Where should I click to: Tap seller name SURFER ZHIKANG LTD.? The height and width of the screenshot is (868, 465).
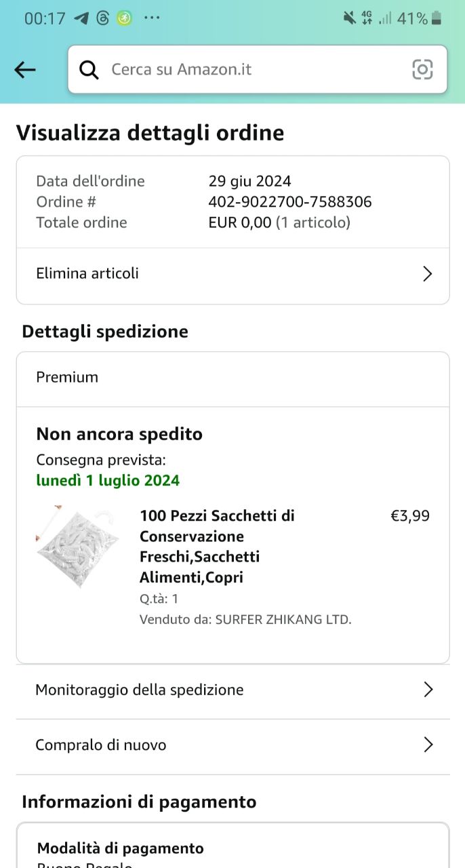283,619
